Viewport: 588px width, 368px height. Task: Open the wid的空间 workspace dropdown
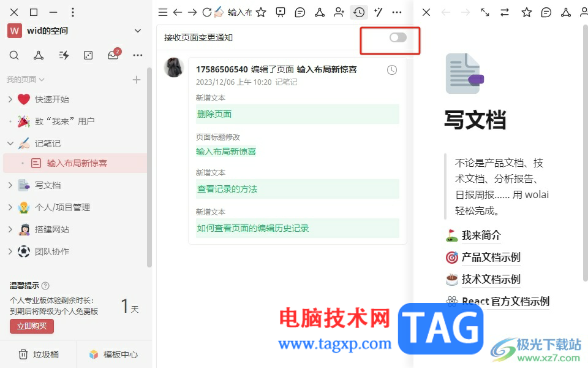[x=138, y=31]
